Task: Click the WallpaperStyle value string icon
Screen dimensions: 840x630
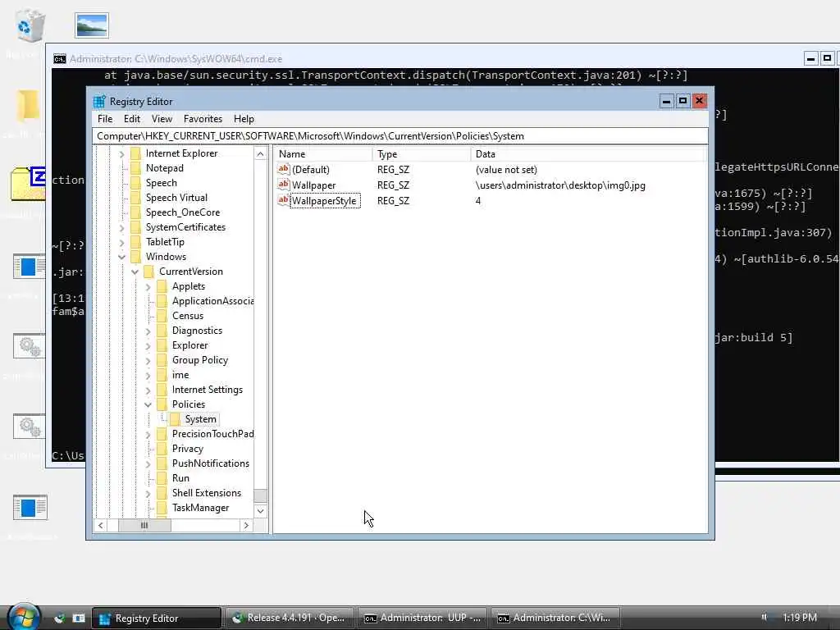Action: [x=283, y=200]
